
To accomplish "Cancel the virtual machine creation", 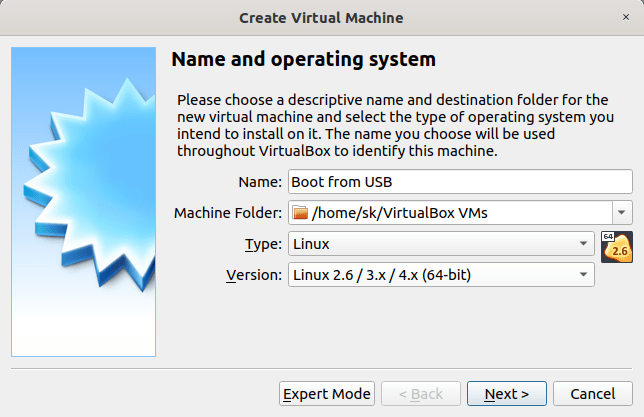I will [x=593, y=394].
